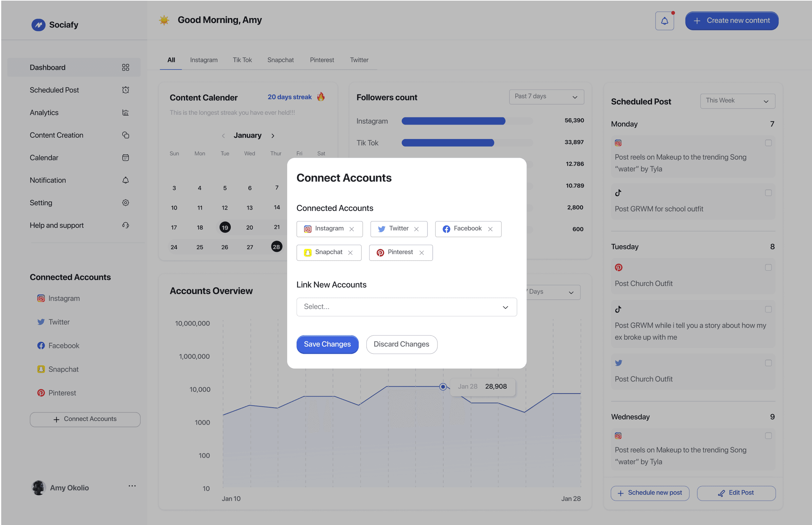Image resolution: width=812 pixels, height=525 pixels.
Task: Click the Save Changes button
Action: 327,344
